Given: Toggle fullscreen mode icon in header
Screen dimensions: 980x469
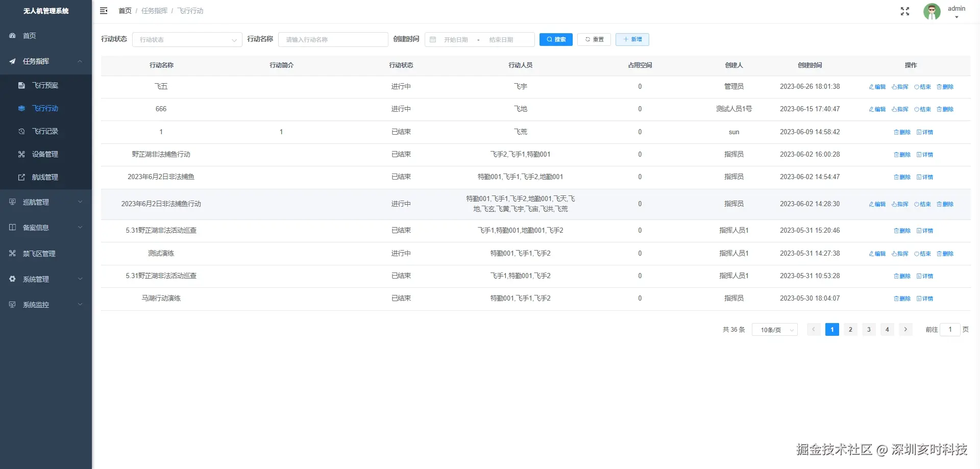Looking at the screenshot, I should (905, 11).
